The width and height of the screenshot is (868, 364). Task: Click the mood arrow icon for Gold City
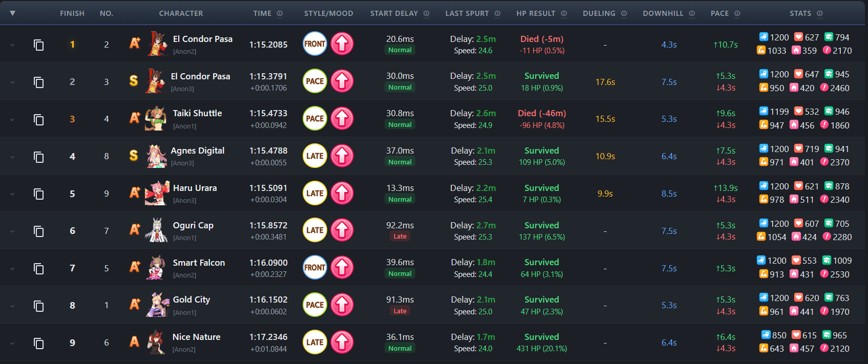point(342,305)
